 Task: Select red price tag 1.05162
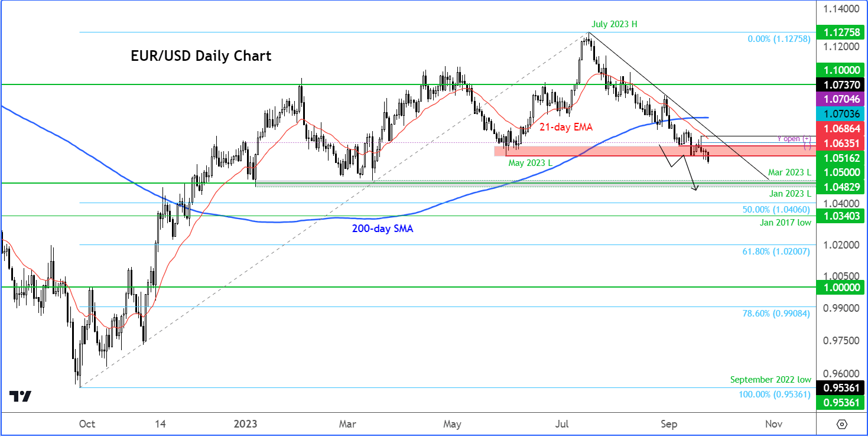[x=840, y=158]
